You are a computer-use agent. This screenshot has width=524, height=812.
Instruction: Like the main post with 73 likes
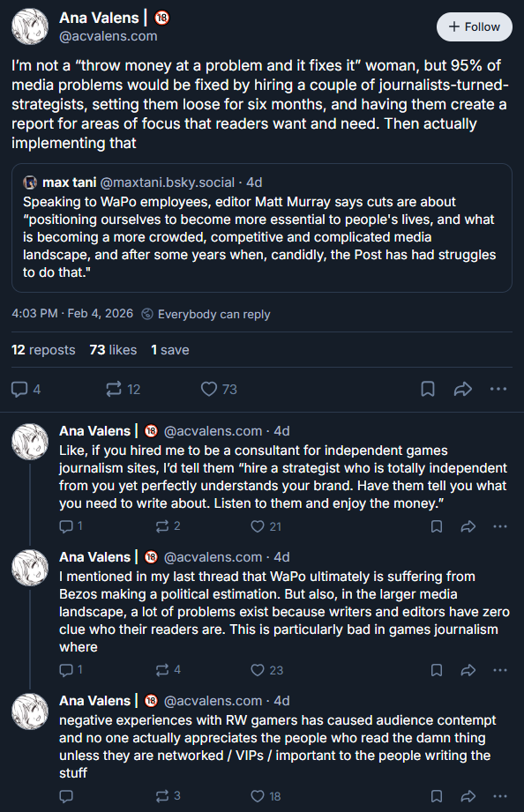pos(219,389)
